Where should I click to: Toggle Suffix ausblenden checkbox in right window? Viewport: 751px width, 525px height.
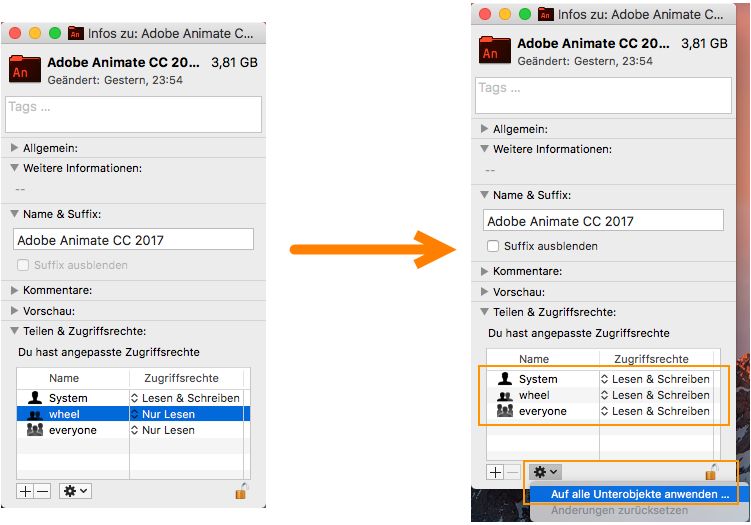pos(493,246)
